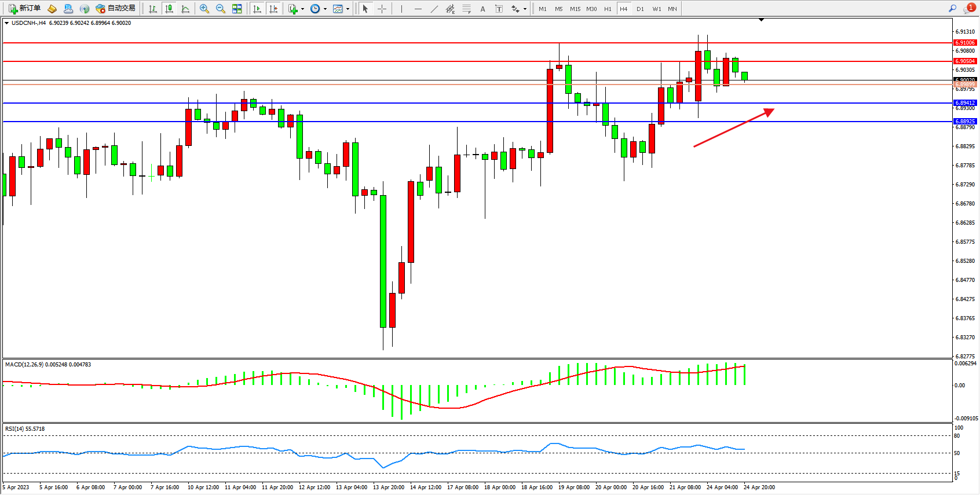Select the equidistant channel tool
The width and height of the screenshot is (980, 495).
(450, 9)
